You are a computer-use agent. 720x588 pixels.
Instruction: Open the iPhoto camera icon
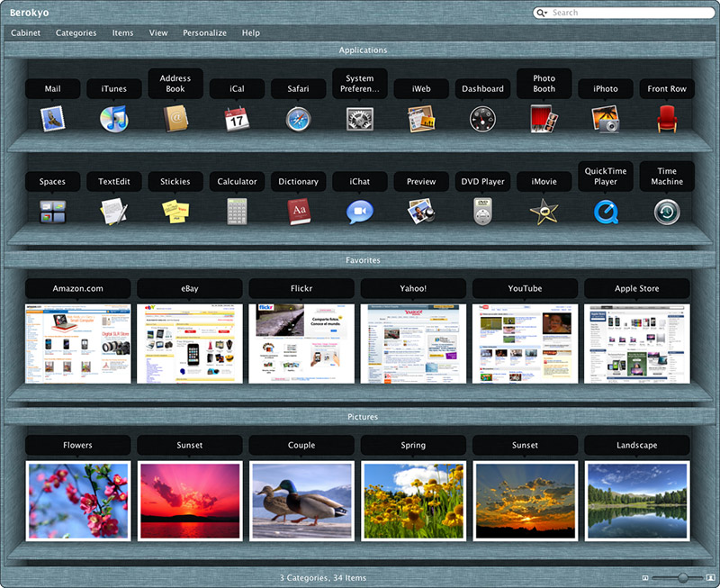click(x=606, y=119)
